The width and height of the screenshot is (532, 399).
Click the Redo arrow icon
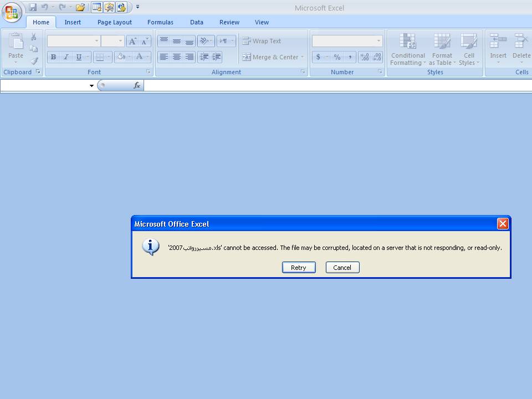tap(63, 7)
